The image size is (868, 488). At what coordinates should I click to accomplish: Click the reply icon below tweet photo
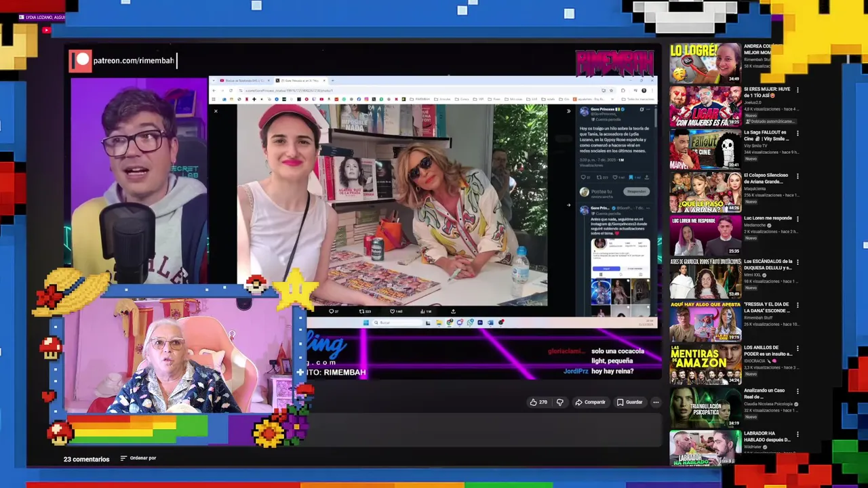[332, 311]
